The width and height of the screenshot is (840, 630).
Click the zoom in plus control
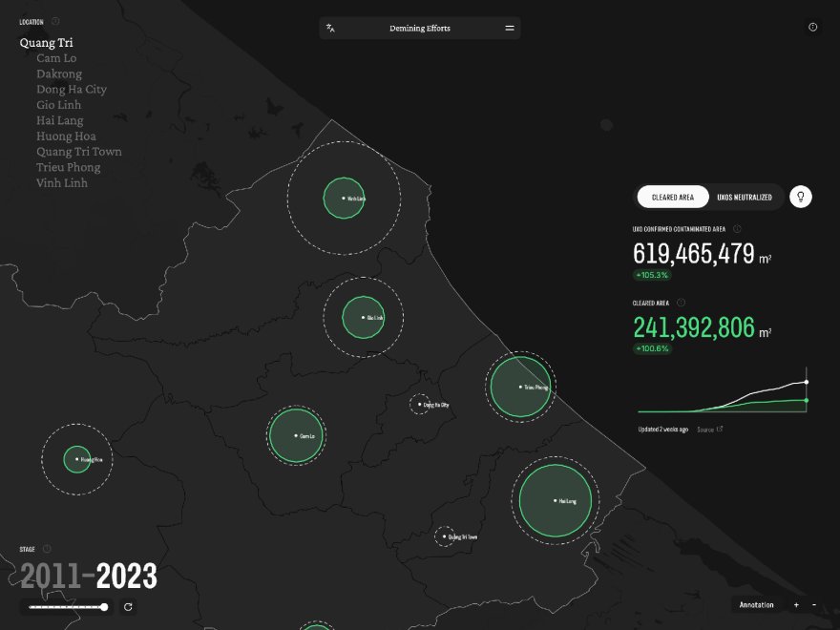(796, 604)
